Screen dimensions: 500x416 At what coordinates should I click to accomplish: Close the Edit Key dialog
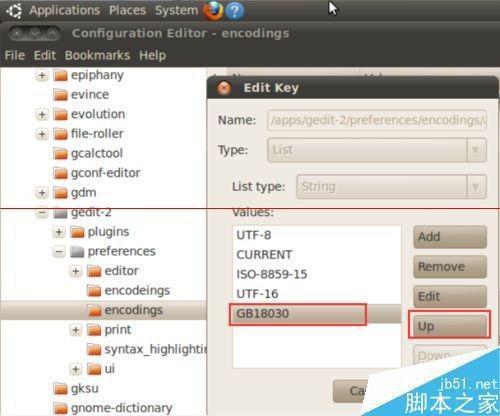[x=224, y=88]
